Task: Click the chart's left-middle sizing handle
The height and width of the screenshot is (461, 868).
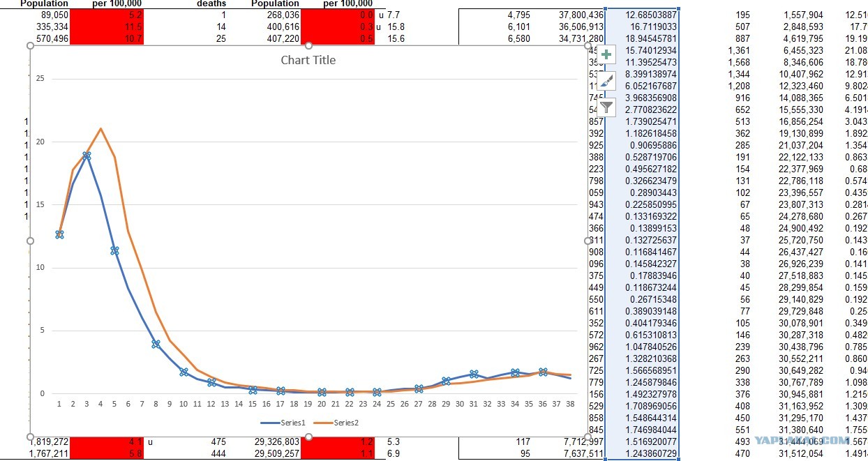Action: [30, 241]
